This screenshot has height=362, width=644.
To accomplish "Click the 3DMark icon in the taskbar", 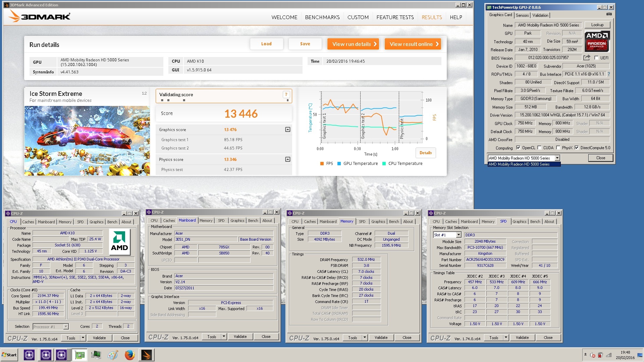I will [x=146, y=355].
